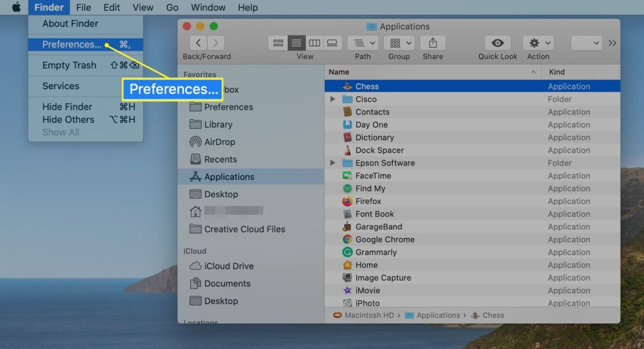Choose About Finder

[x=86, y=24]
